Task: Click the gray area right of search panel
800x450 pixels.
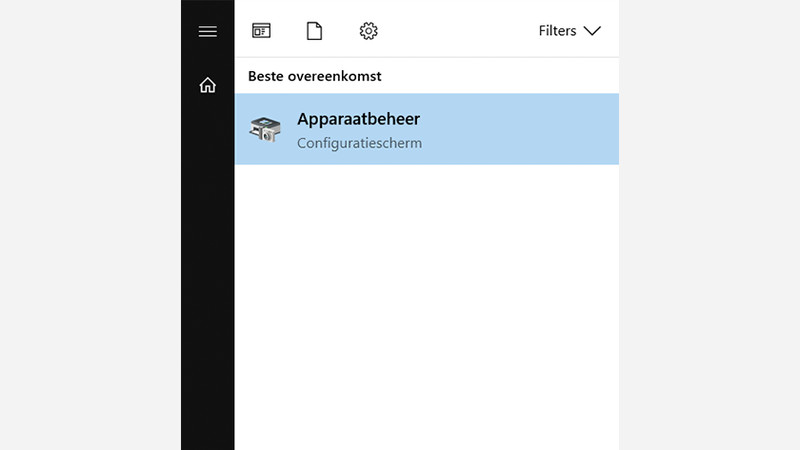Action: (x=710, y=225)
